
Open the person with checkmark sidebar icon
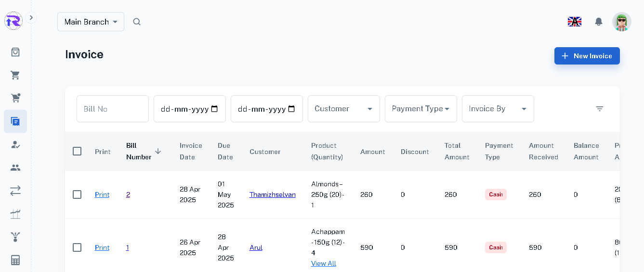tap(15, 144)
